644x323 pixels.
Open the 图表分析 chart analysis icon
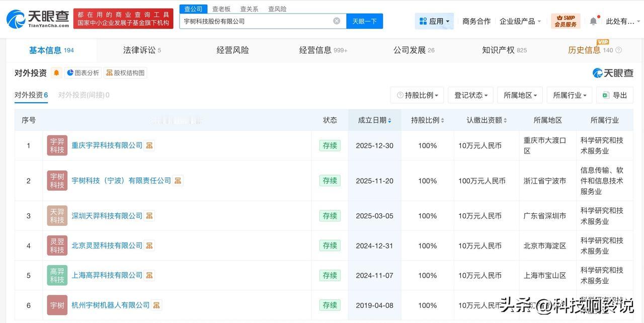click(x=83, y=72)
